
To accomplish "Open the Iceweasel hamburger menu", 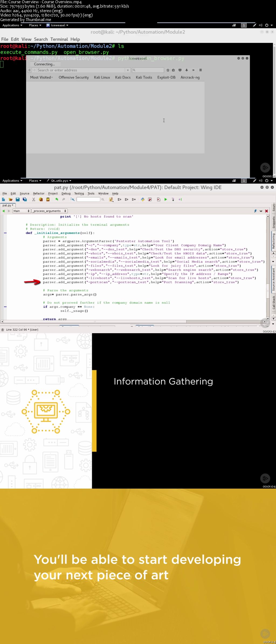I will tap(201, 70).
